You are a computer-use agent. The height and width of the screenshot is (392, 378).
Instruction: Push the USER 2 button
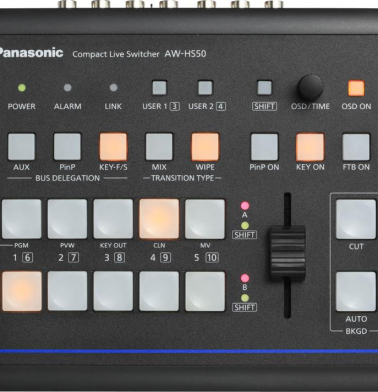(205, 88)
